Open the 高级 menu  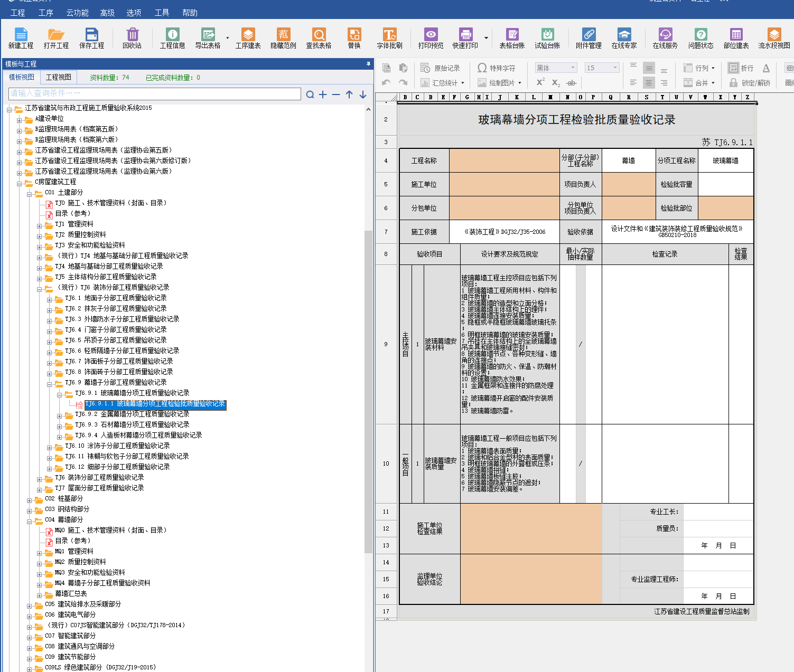pyautogui.click(x=107, y=13)
